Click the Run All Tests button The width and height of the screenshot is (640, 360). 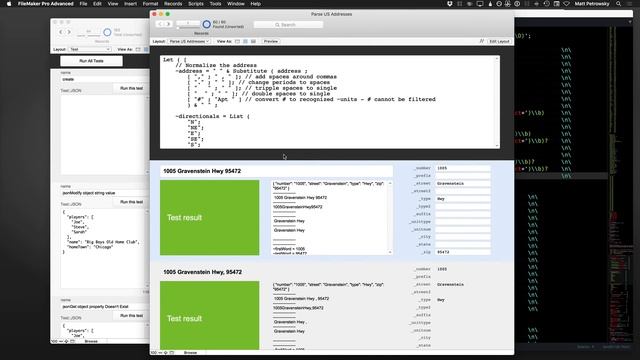[91, 61]
